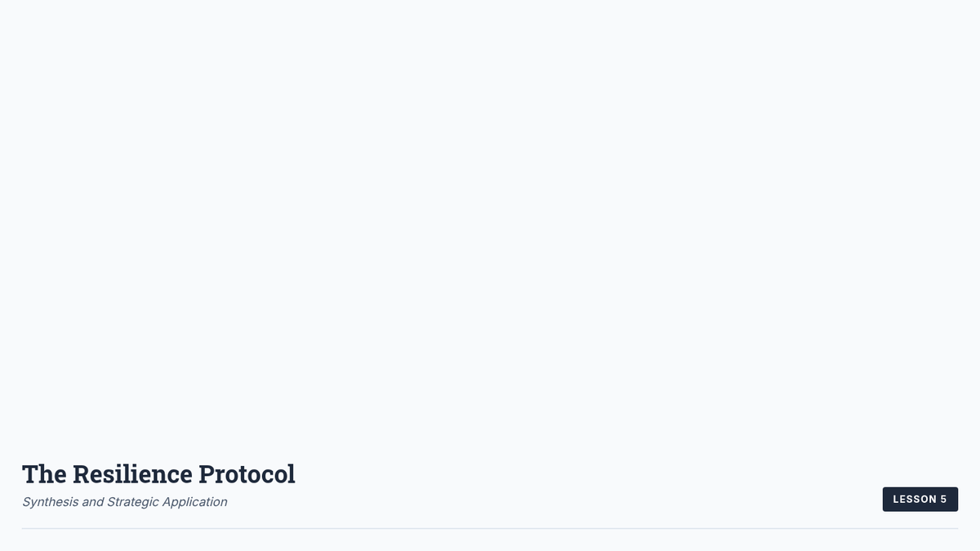Image resolution: width=980 pixels, height=551 pixels.
Task: Click the word "Strategic" in the subtitle
Action: [133, 502]
